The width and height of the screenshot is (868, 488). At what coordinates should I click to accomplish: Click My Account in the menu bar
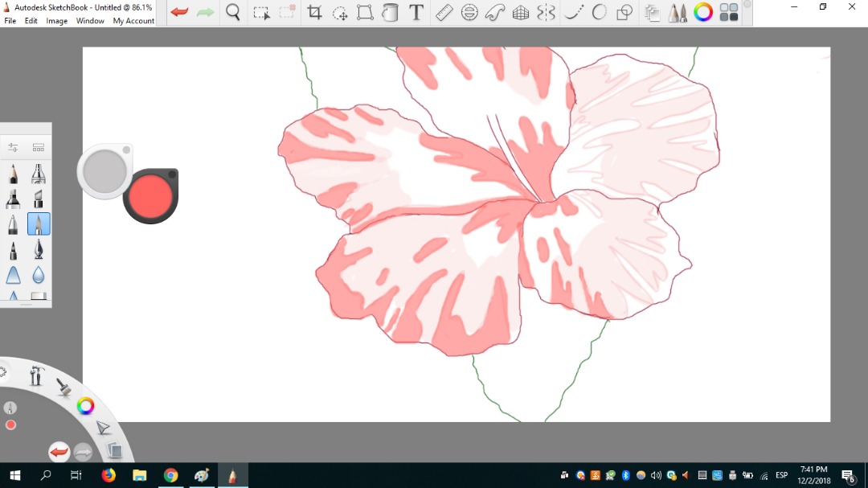pos(133,21)
